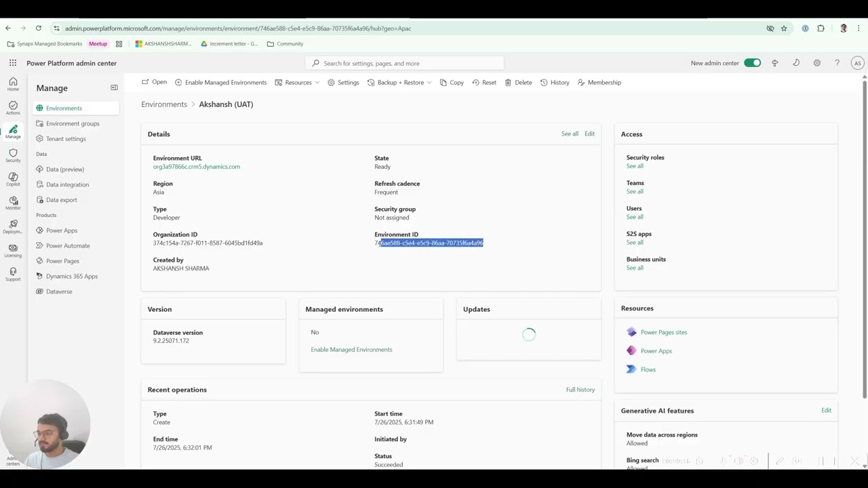Select Power Pages under Products

pyautogui.click(x=76, y=261)
